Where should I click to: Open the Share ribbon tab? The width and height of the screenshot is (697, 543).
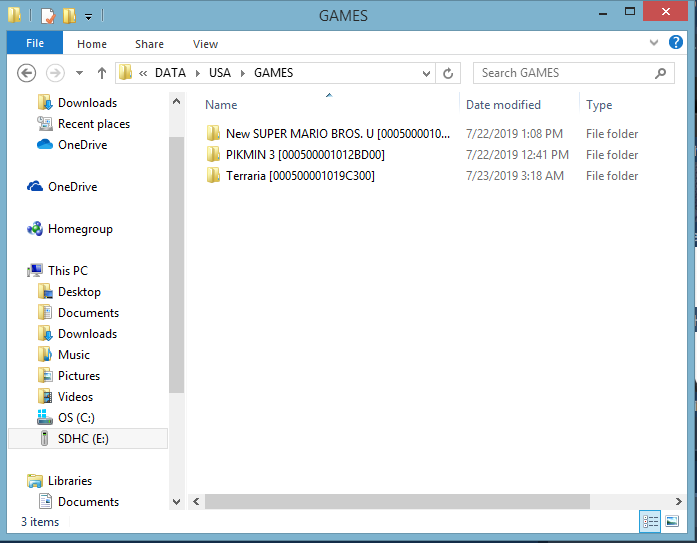coord(149,44)
